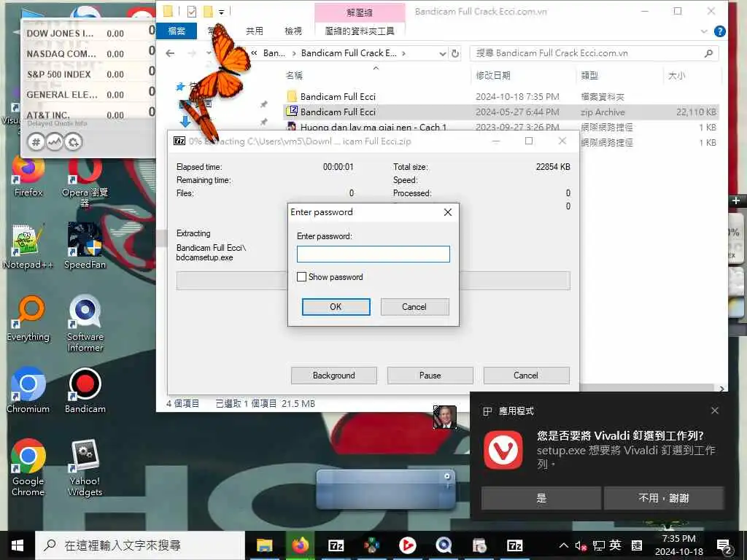747x560 pixels.
Task: Select the Bandicam Full Ecci folder row
Action: (x=500, y=97)
